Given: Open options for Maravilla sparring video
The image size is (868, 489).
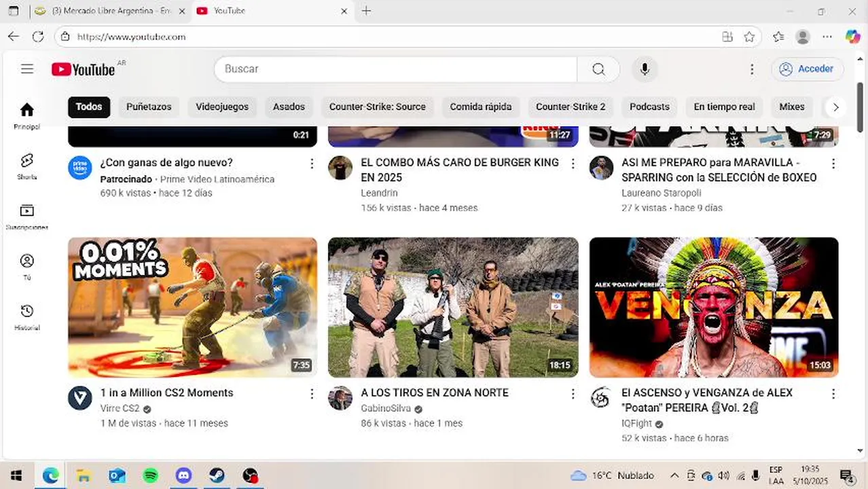Looking at the screenshot, I should [833, 164].
